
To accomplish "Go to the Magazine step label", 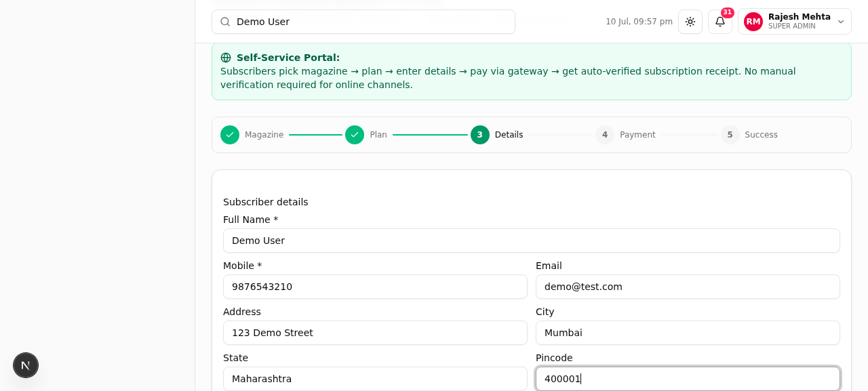I will 264,135.
